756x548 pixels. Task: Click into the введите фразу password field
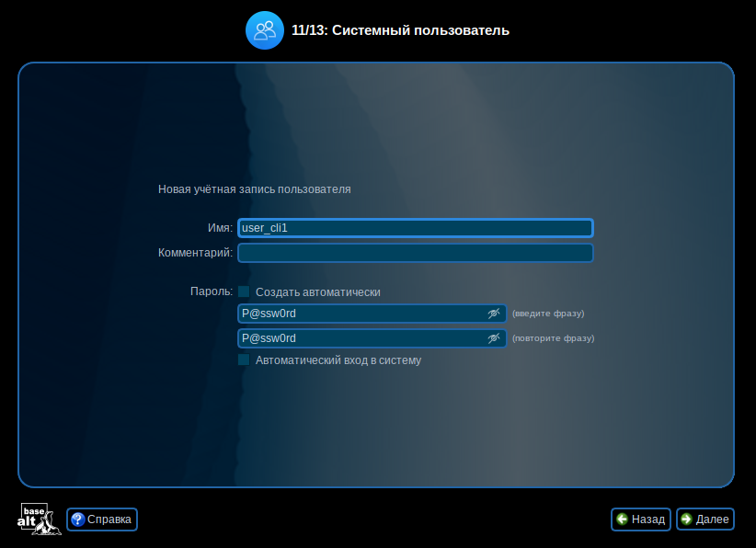pos(359,314)
